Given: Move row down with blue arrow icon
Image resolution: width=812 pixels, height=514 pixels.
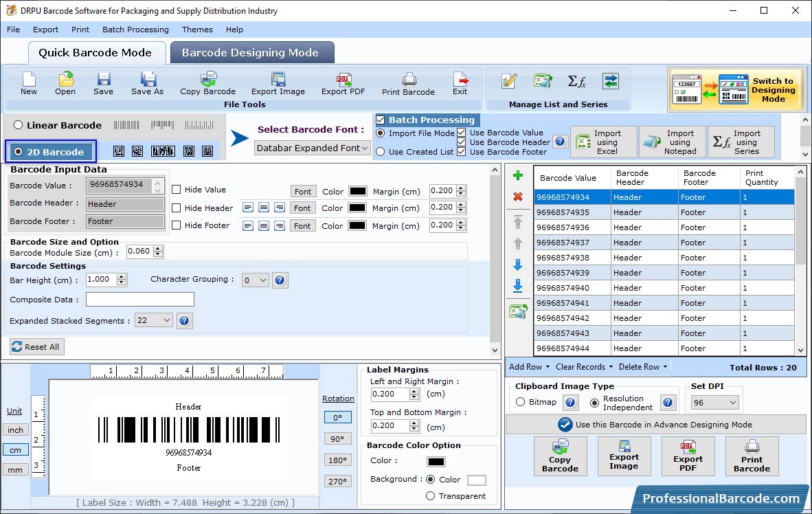Looking at the screenshot, I should point(517,265).
